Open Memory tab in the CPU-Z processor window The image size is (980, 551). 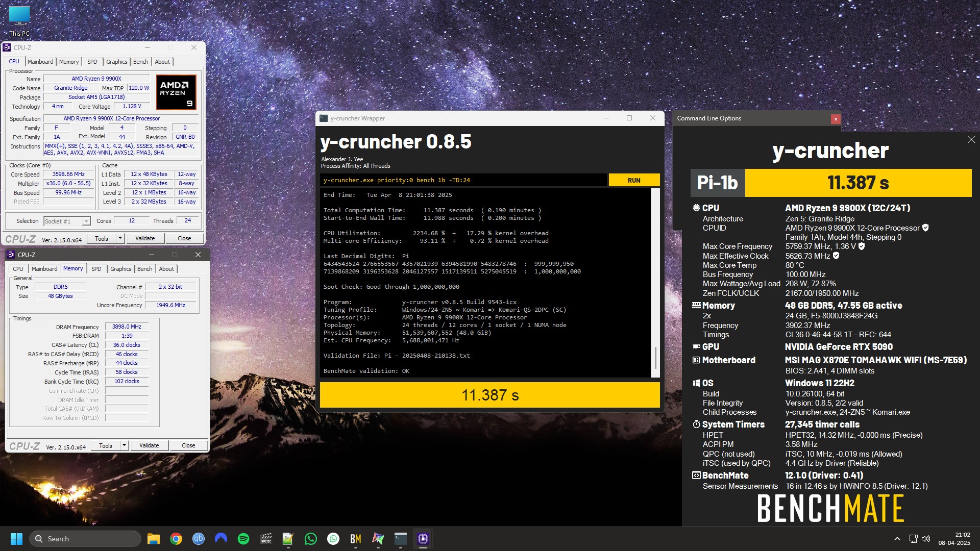(x=69, y=62)
